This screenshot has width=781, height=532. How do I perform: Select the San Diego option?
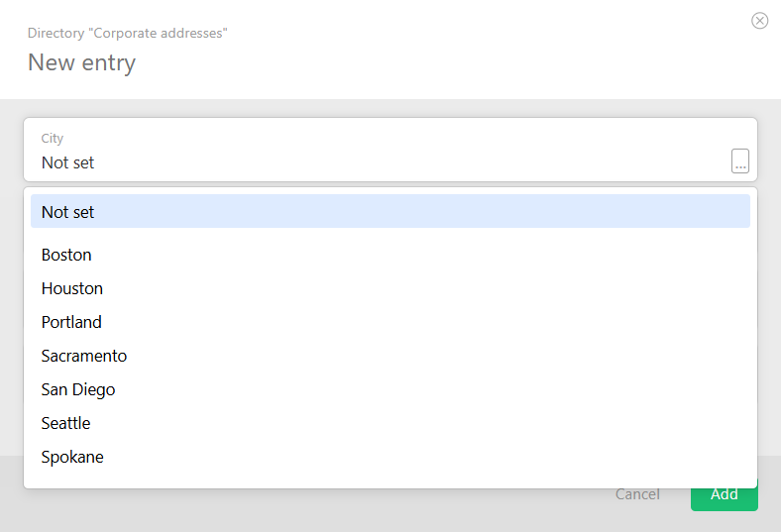click(78, 389)
